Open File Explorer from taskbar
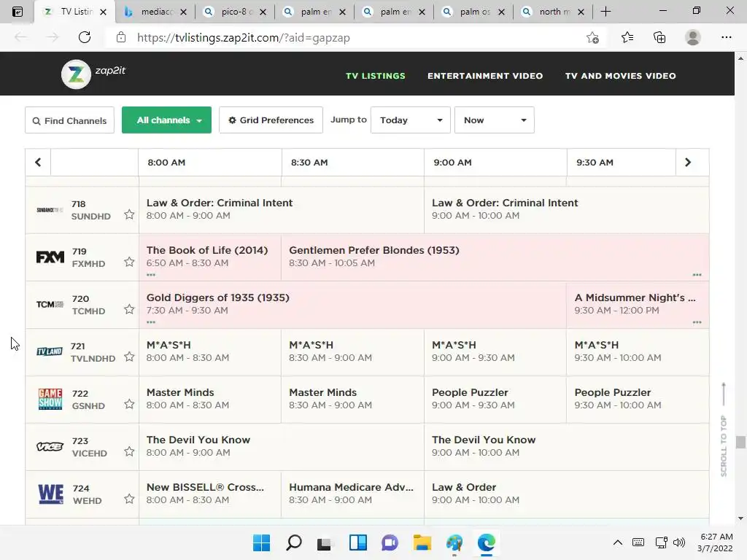The image size is (747, 560). (422, 542)
